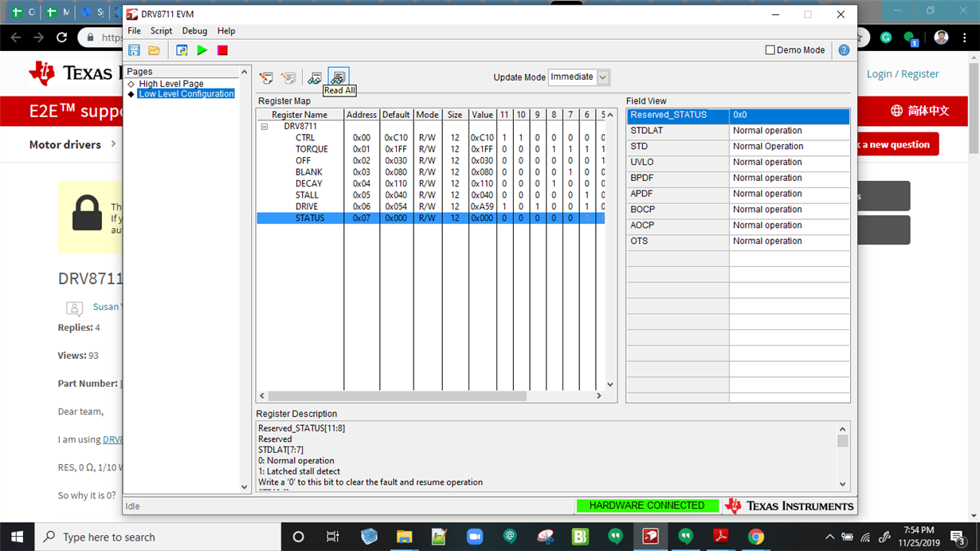Open the notification center icon

pyautogui.click(x=958, y=537)
